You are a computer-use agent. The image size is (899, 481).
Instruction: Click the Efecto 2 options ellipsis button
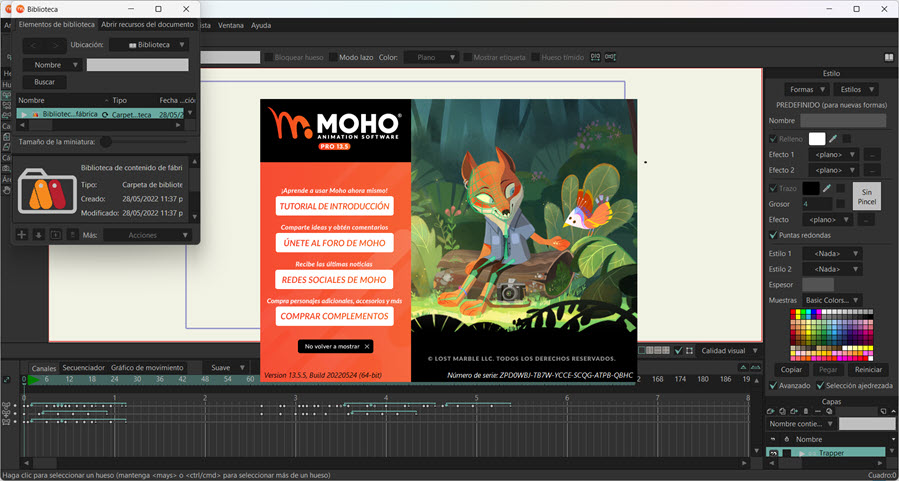click(x=871, y=170)
